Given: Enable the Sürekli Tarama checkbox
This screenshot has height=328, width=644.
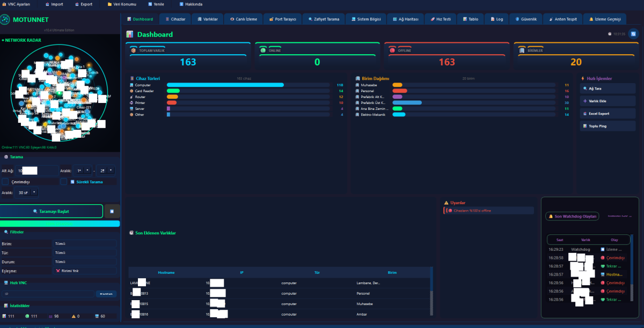Looking at the screenshot, I should [63, 182].
